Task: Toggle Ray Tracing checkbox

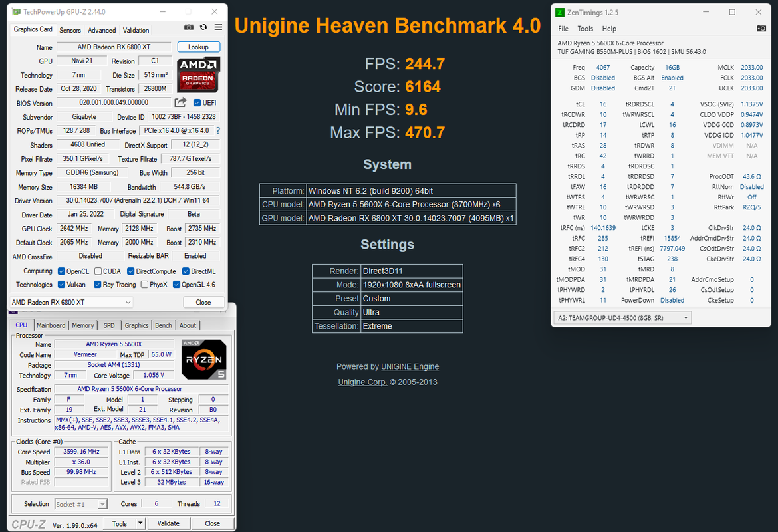Action: pos(98,285)
